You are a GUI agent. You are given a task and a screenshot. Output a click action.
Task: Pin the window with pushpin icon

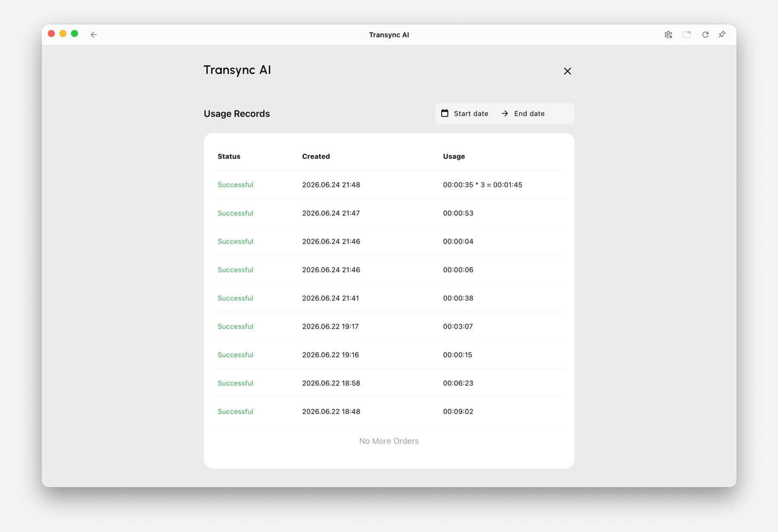(x=722, y=35)
